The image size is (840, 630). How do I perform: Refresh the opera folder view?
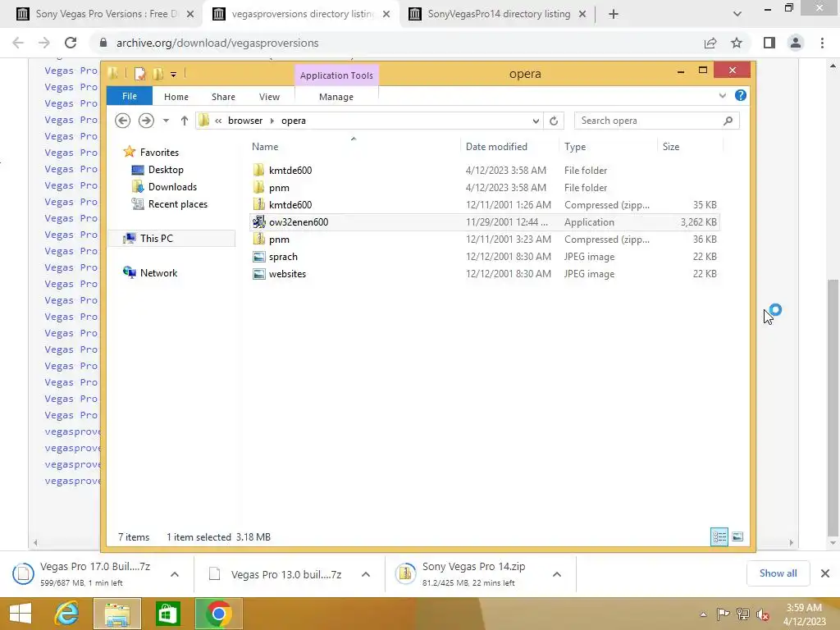[554, 121]
